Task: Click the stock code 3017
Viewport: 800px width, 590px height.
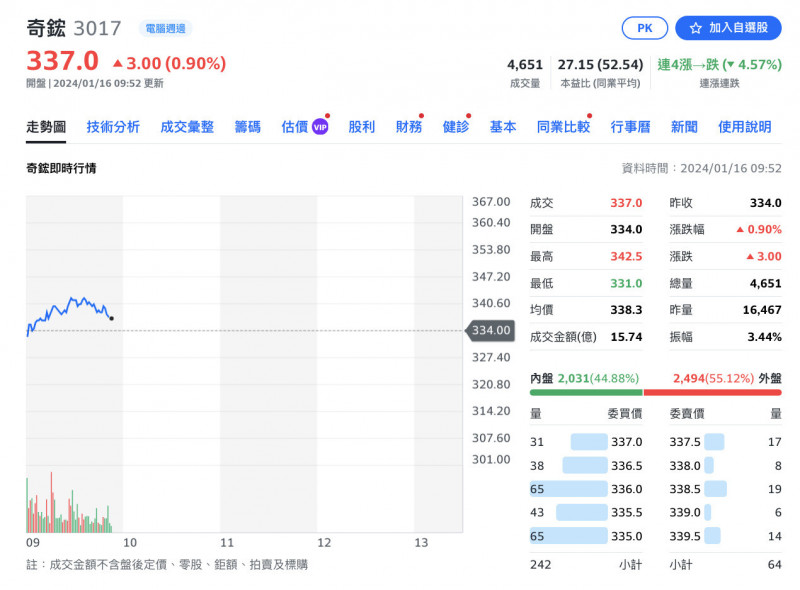Action: [97, 29]
